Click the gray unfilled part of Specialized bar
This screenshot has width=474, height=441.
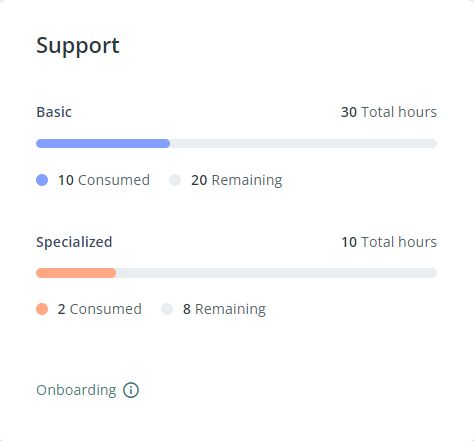click(276, 273)
